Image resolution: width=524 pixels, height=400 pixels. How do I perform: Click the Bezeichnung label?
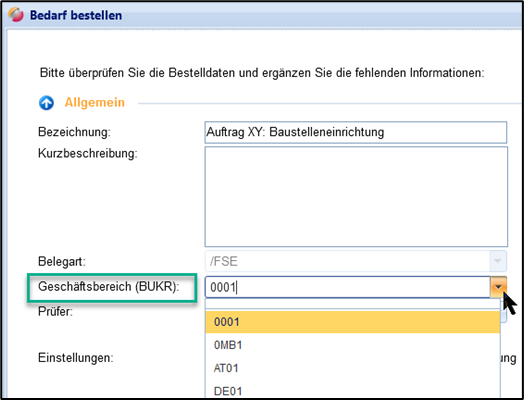(x=74, y=132)
